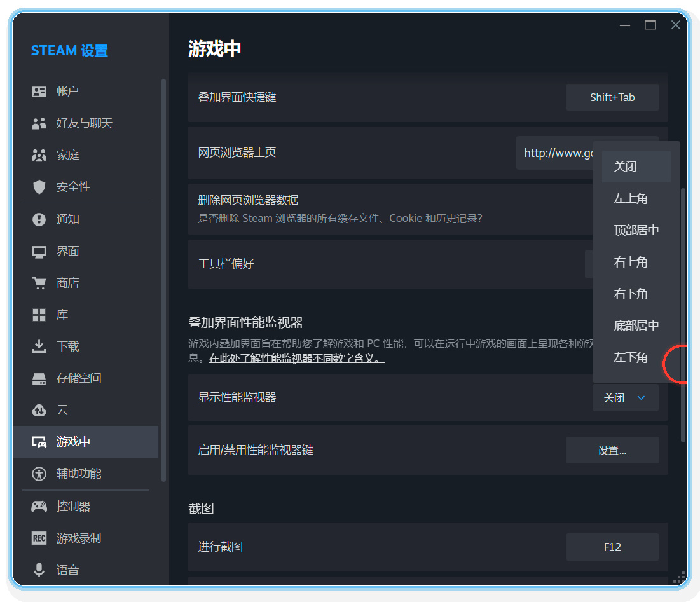Choose 左下角 in the dropdown list
Screen dimensions: 700x602
click(x=636, y=357)
